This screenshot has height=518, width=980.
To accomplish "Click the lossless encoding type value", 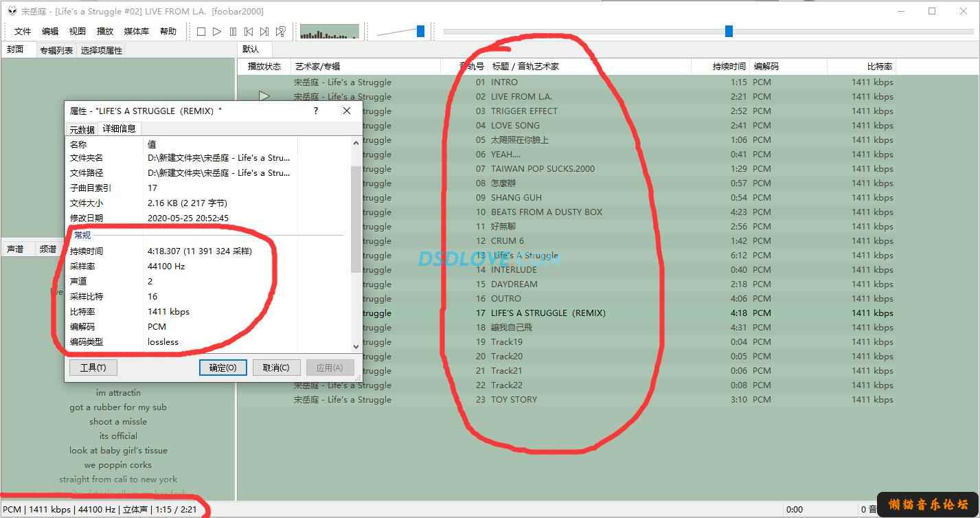I will click(163, 341).
